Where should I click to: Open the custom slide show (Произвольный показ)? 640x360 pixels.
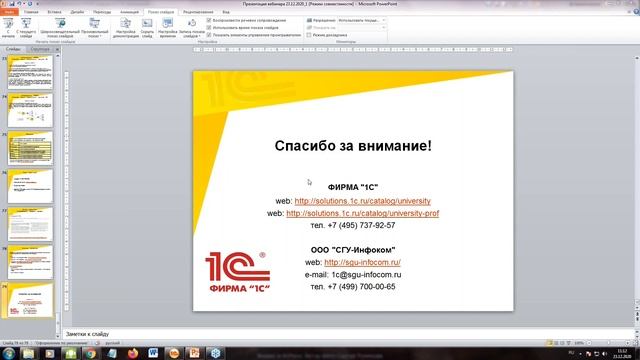[94, 28]
